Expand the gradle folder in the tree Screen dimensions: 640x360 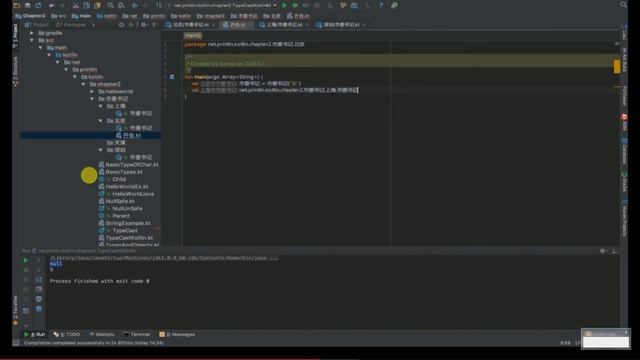point(32,33)
